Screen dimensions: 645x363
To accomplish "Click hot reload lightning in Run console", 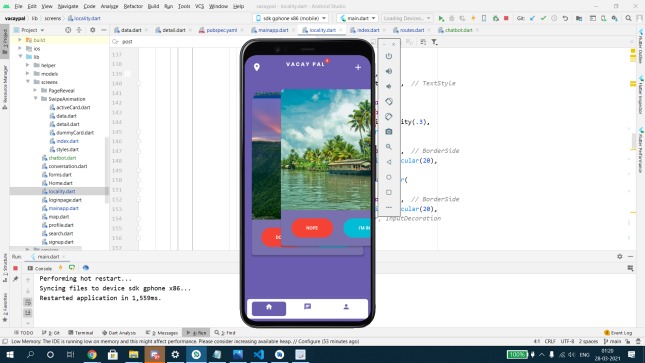I will click(60, 268).
